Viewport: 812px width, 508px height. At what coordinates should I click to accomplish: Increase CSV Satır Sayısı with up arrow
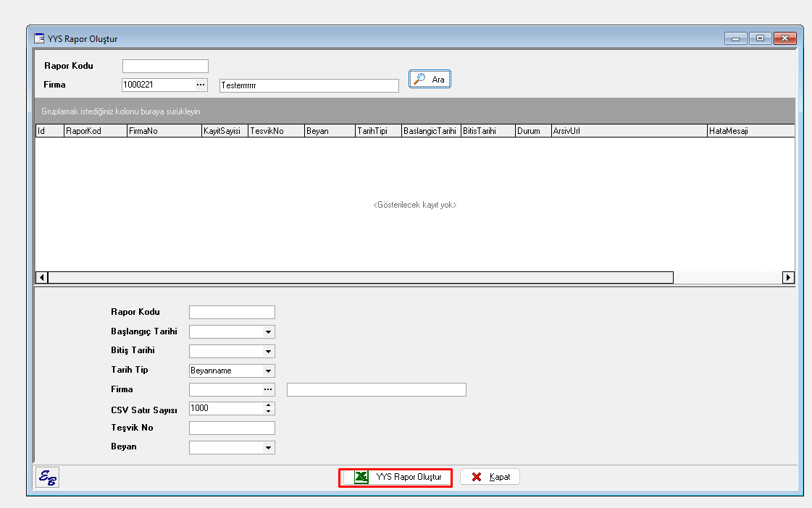(x=268, y=405)
